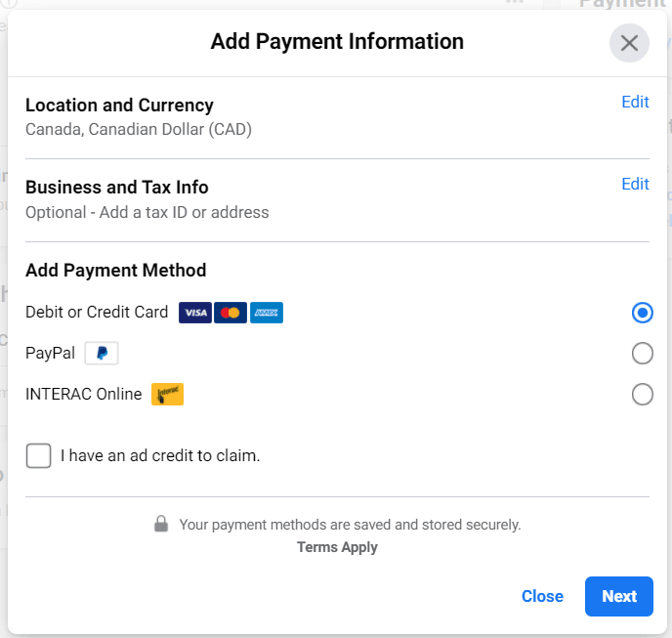Click the American Express card logo
This screenshot has height=638, width=672.
[x=266, y=313]
